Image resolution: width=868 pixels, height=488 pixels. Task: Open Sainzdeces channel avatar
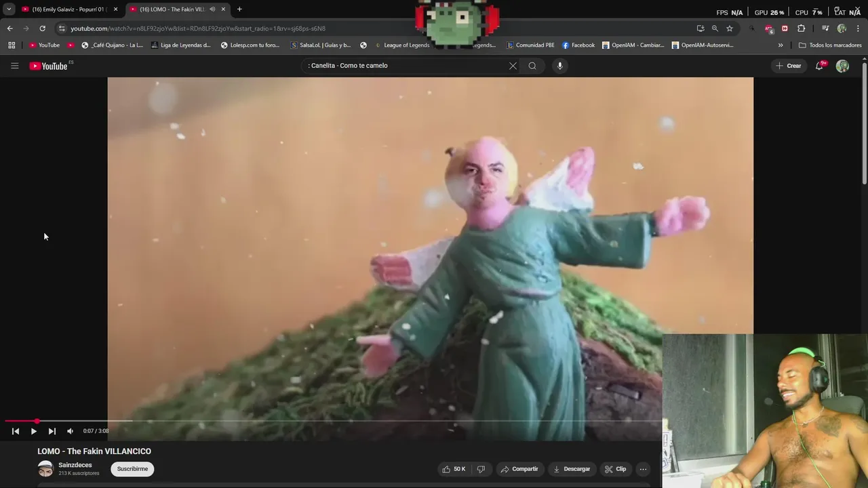click(x=45, y=468)
